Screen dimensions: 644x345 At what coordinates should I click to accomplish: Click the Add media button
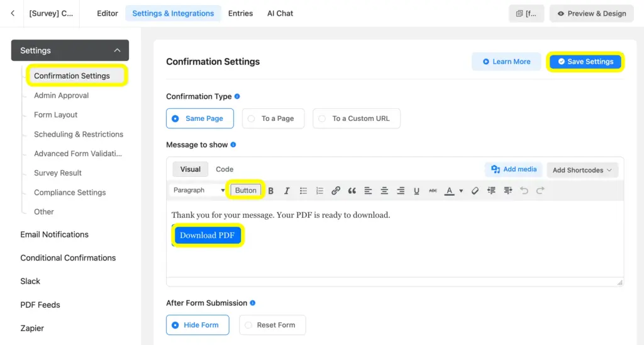click(514, 169)
